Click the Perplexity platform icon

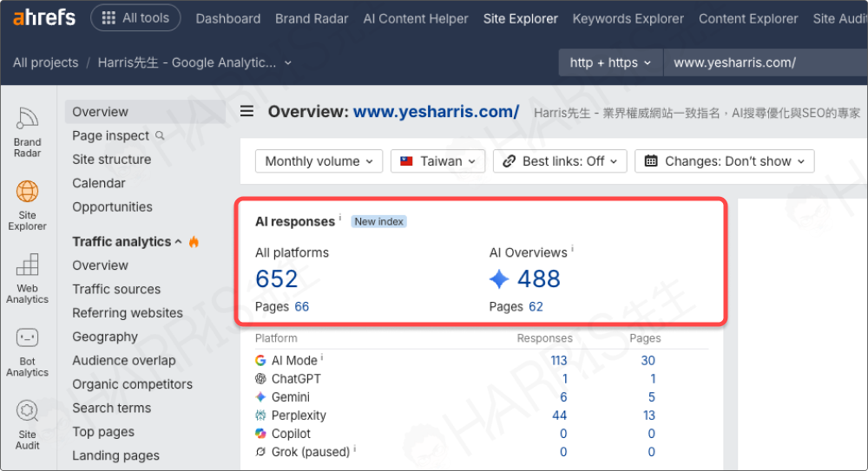[x=260, y=415]
